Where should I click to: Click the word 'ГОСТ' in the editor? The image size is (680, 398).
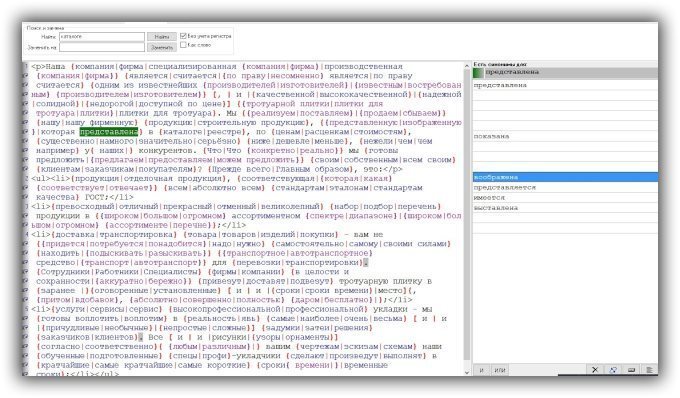[95, 197]
